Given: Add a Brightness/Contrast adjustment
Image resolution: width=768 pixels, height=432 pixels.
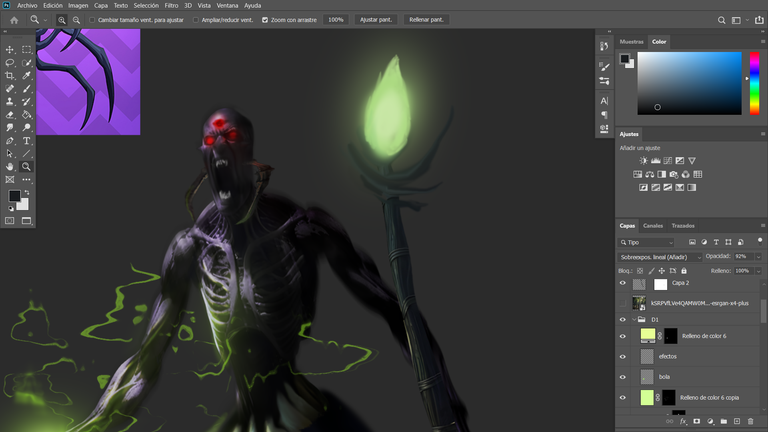Looking at the screenshot, I should point(644,161).
